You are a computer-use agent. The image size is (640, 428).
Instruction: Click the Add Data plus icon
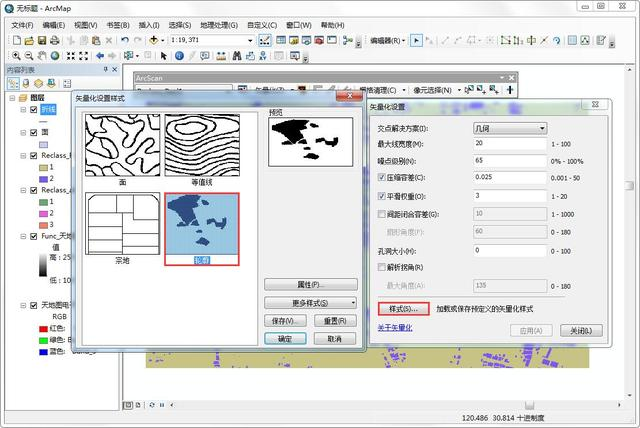pyautogui.click(x=153, y=40)
